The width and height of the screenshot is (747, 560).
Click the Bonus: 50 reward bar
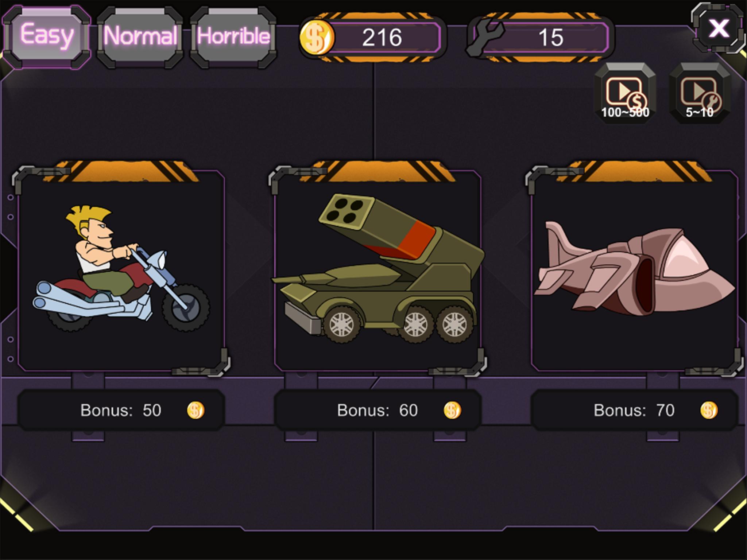[121, 410]
